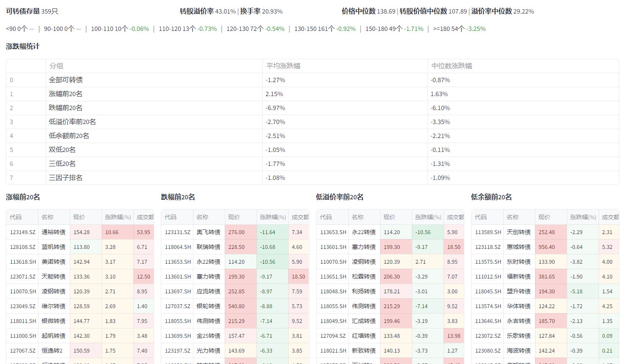Select the 三因子排名 group row
Image resolution: width=640 pixels, height=364 pixels.
pos(66,178)
